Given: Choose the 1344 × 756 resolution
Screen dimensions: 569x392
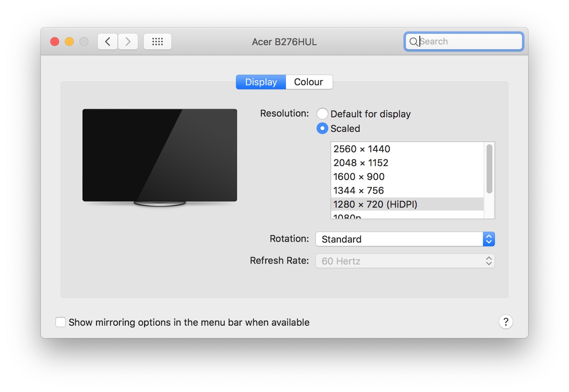Looking at the screenshot, I should click(407, 191).
